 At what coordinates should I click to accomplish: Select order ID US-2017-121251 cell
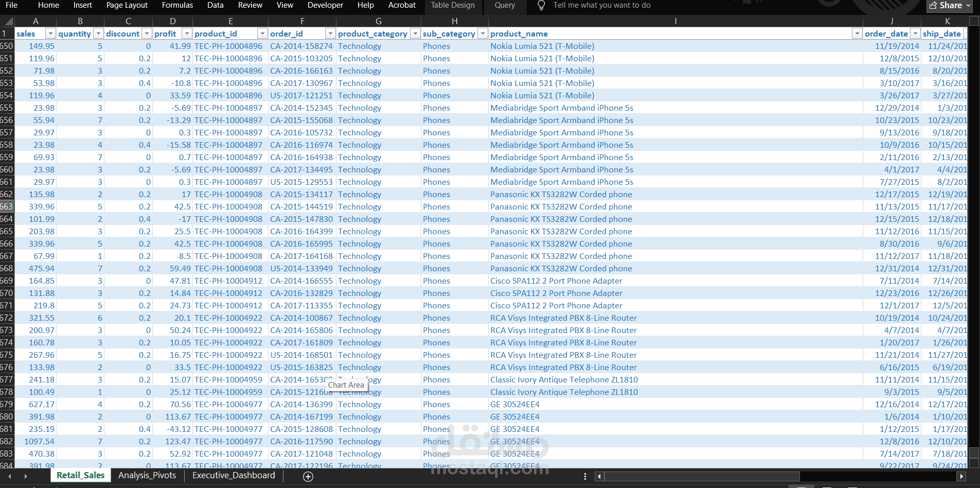[302, 95]
